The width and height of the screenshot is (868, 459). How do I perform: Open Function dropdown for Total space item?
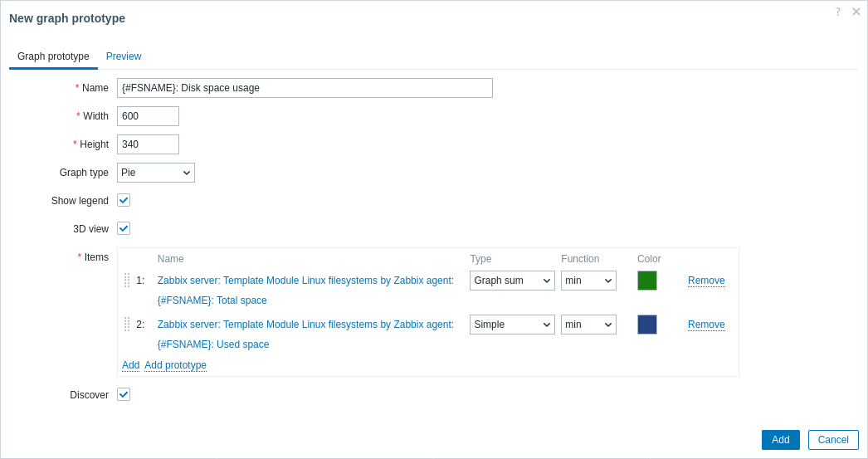coord(588,281)
